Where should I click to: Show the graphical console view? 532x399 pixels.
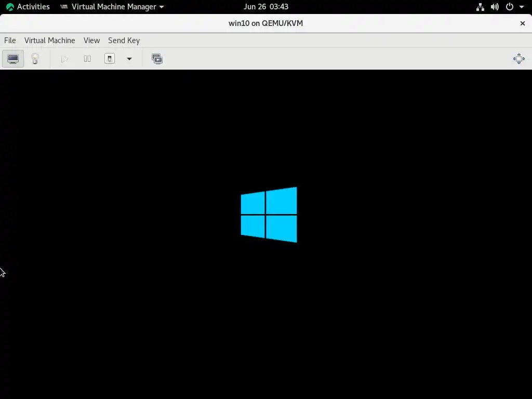coord(13,59)
